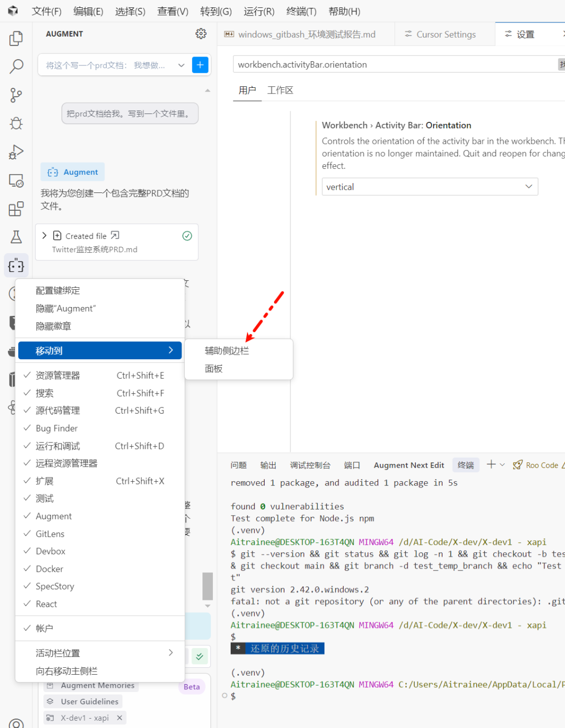Toggle 运行和调试 visibility in context menu

100,446
